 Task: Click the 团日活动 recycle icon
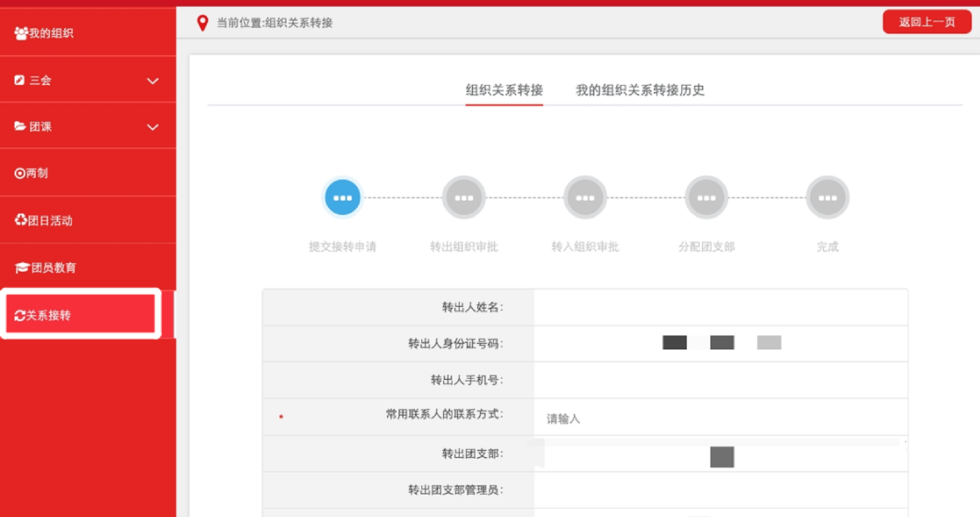coord(21,220)
